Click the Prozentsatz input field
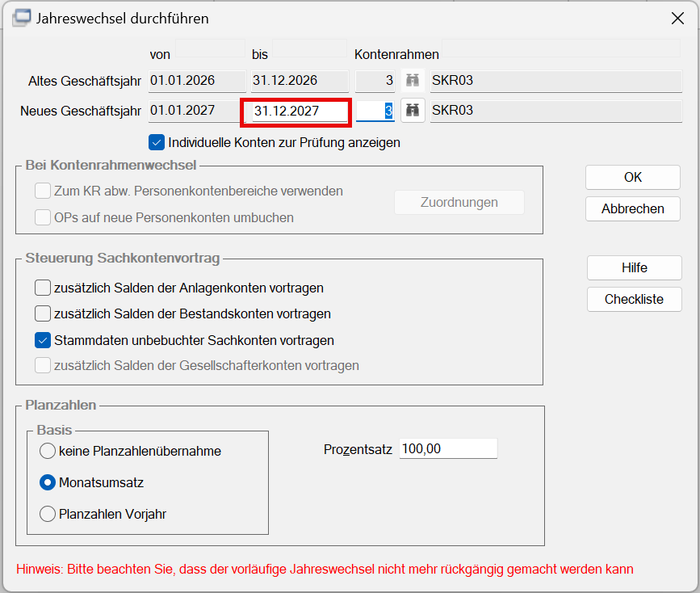700x593 pixels. 448,448
